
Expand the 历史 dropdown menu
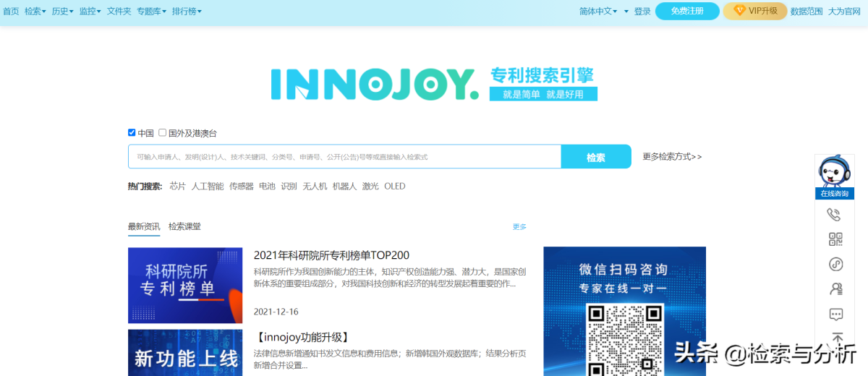[62, 12]
